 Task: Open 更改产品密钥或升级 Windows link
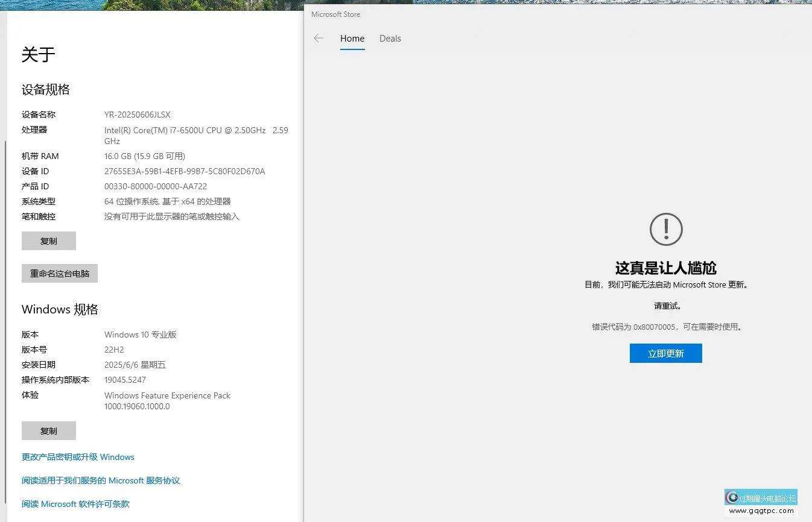(x=77, y=457)
